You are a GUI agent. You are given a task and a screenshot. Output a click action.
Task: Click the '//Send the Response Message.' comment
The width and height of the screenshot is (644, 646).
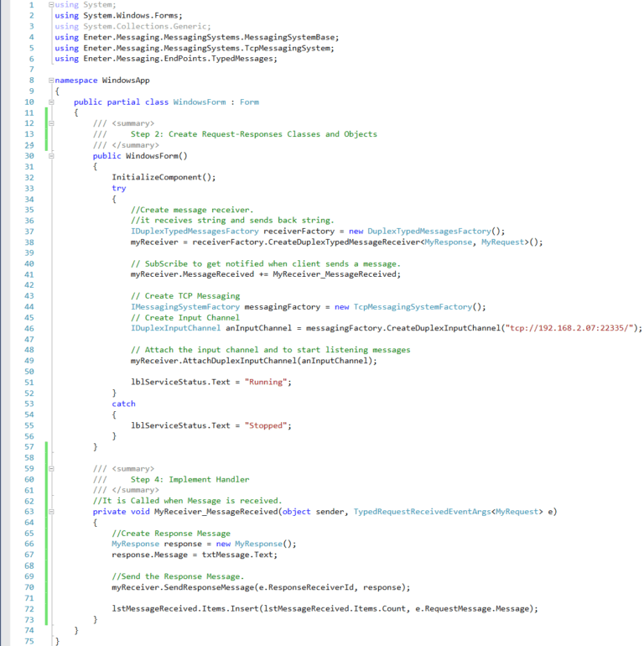[x=178, y=576]
